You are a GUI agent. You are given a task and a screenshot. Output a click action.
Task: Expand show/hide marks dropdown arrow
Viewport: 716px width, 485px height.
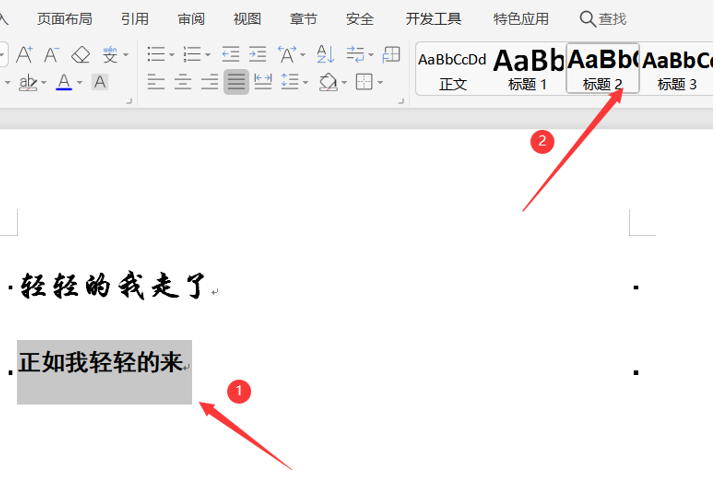click(x=371, y=55)
